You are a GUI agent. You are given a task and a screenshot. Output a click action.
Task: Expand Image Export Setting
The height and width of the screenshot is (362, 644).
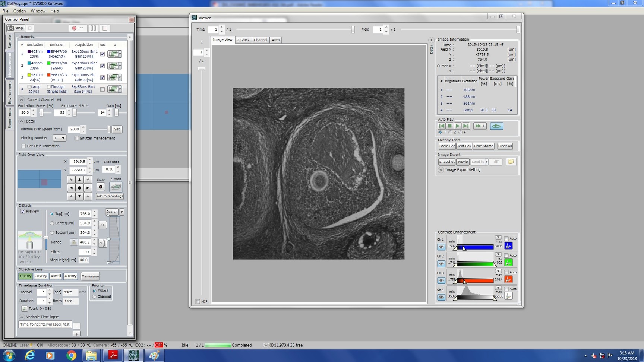441,170
